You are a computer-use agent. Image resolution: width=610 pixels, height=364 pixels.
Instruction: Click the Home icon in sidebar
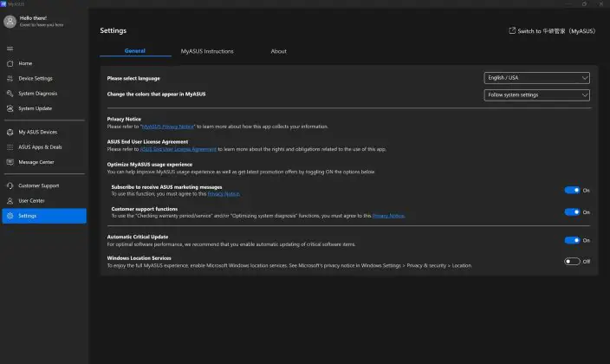(10, 63)
